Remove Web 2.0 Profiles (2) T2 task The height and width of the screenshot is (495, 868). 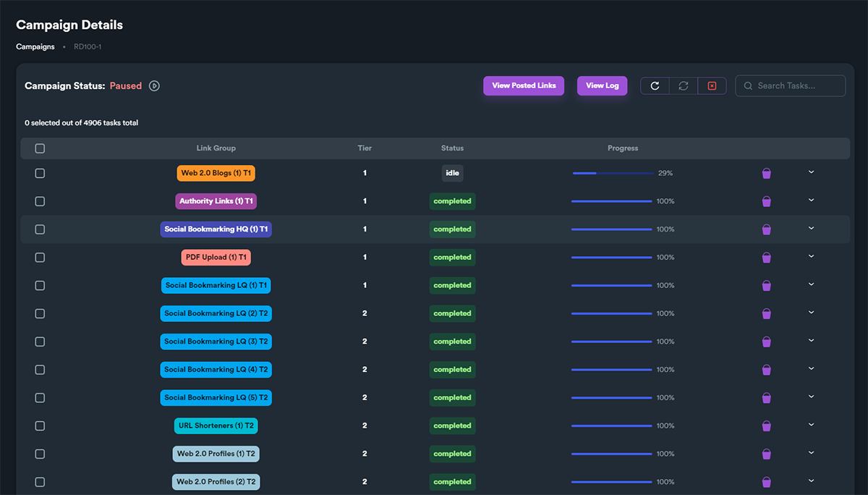767,482
